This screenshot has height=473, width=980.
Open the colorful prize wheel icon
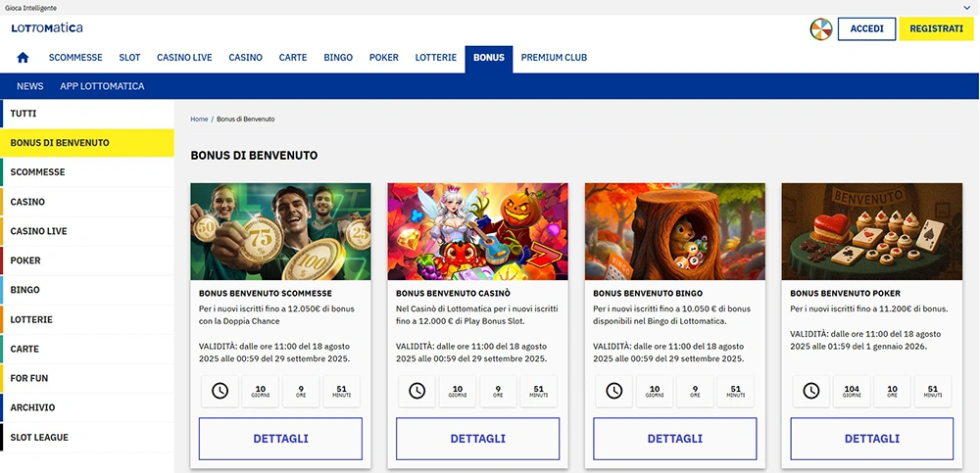click(820, 28)
